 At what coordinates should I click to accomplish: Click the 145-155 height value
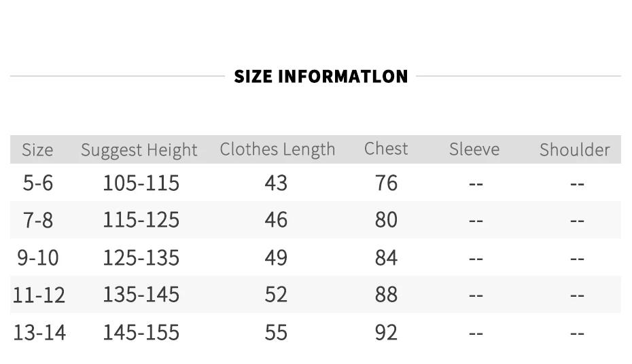point(141,333)
